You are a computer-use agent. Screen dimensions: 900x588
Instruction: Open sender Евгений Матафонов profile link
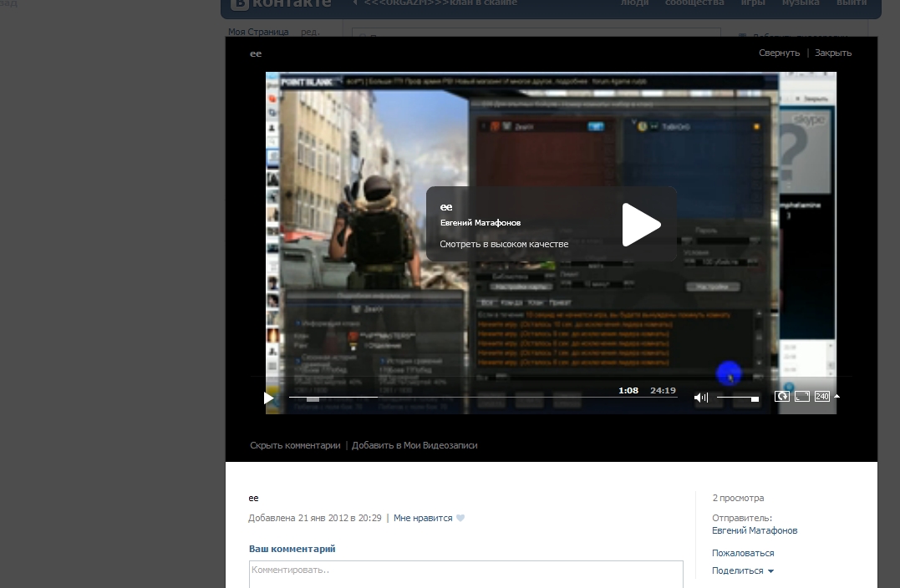[x=754, y=530]
